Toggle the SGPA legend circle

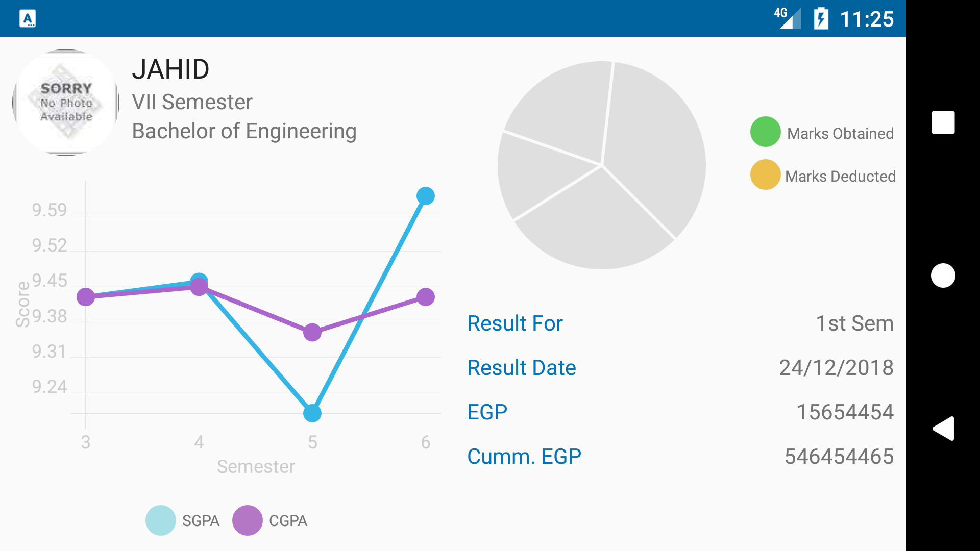click(161, 520)
